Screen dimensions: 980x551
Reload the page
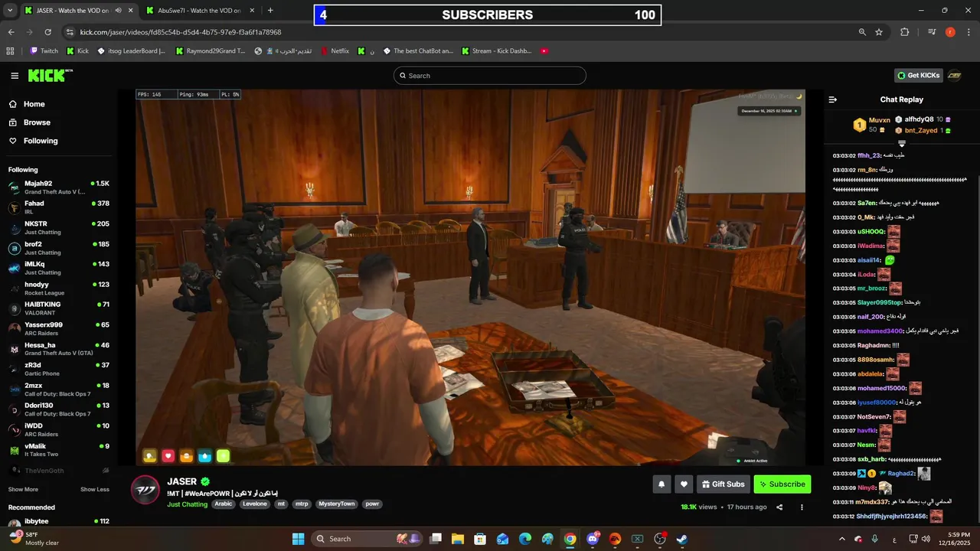point(47,32)
